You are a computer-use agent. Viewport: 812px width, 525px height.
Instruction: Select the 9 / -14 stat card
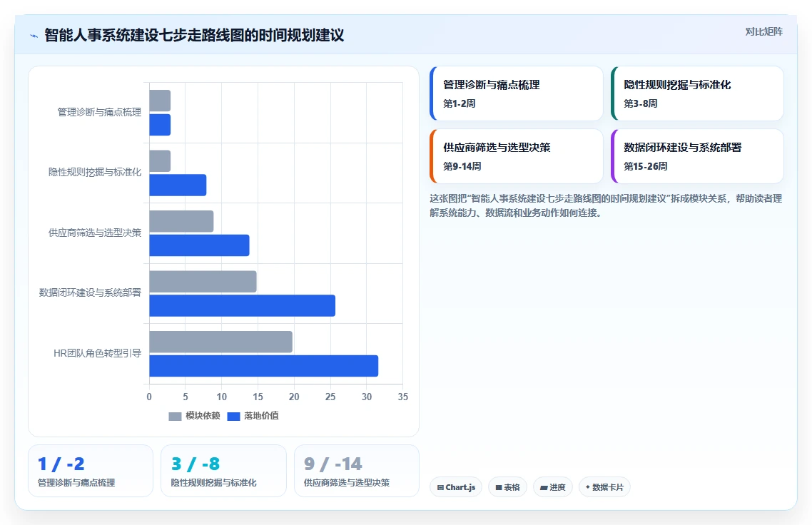coord(357,471)
